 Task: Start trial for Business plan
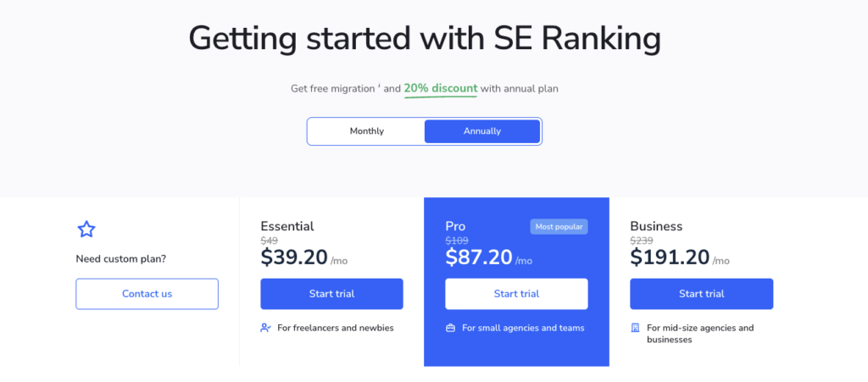pos(701,294)
